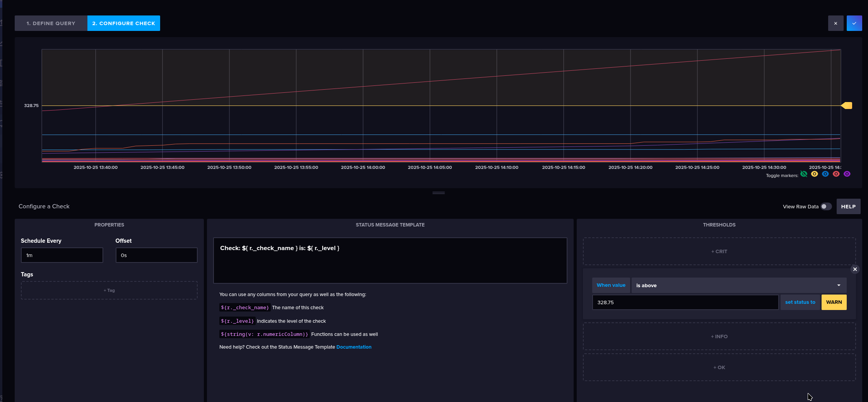Toggle the yellow eye marker
Viewport: 868px width, 402px height.
(815, 174)
